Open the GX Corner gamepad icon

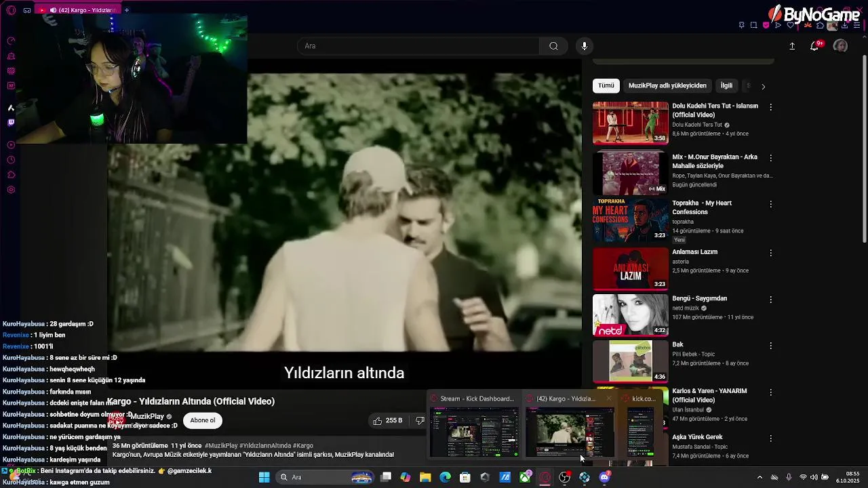[27, 10]
